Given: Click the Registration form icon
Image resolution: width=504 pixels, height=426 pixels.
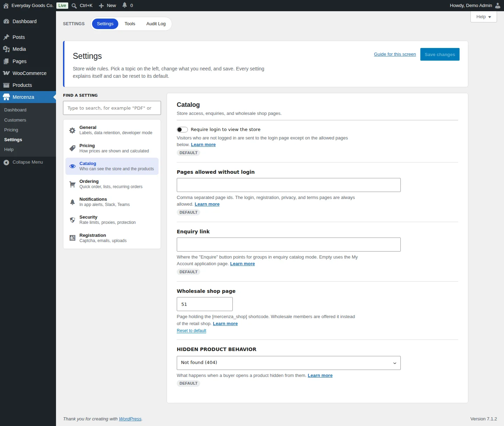Looking at the screenshot, I should pyautogui.click(x=72, y=238).
